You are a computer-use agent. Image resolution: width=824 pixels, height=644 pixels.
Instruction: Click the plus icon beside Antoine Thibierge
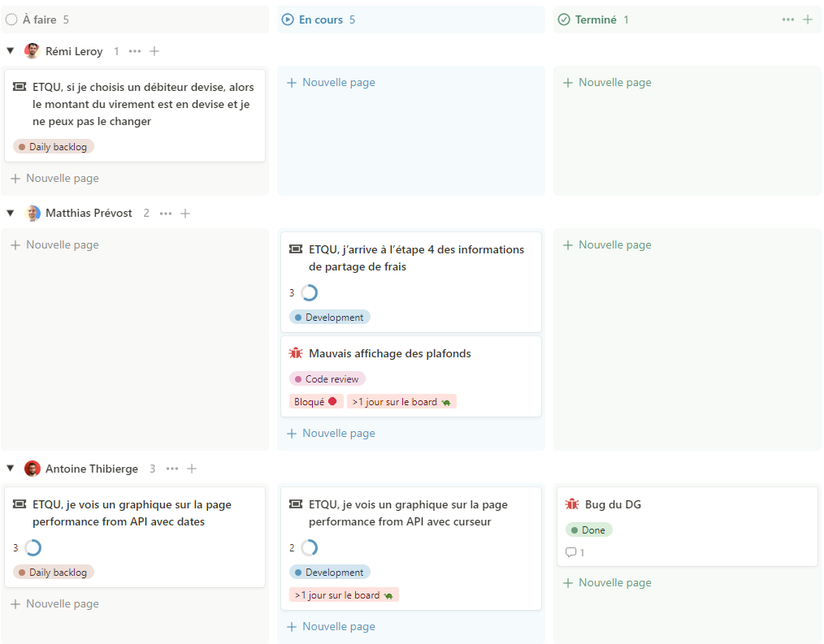click(192, 469)
